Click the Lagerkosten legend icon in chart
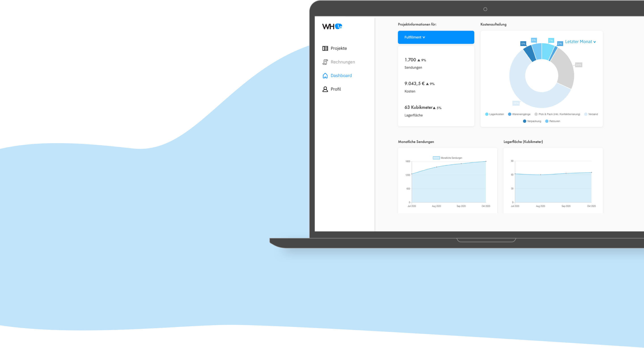This screenshot has width=644, height=348. (484, 114)
